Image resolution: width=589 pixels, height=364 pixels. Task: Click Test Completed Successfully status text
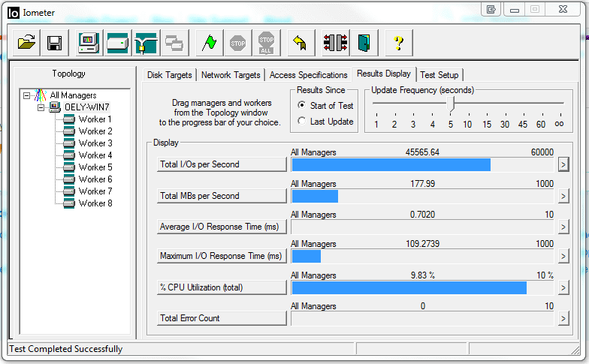pyautogui.click(x=66, y=349)
